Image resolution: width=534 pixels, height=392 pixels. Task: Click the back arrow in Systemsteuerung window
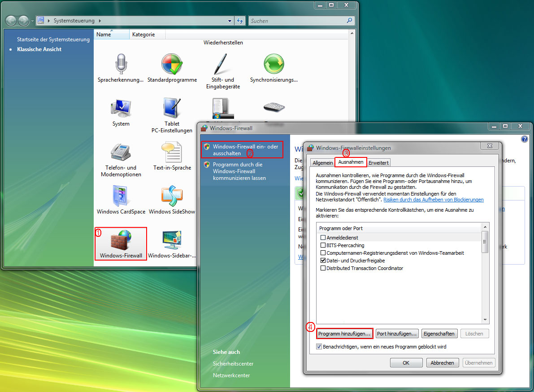tap(11, 21)
